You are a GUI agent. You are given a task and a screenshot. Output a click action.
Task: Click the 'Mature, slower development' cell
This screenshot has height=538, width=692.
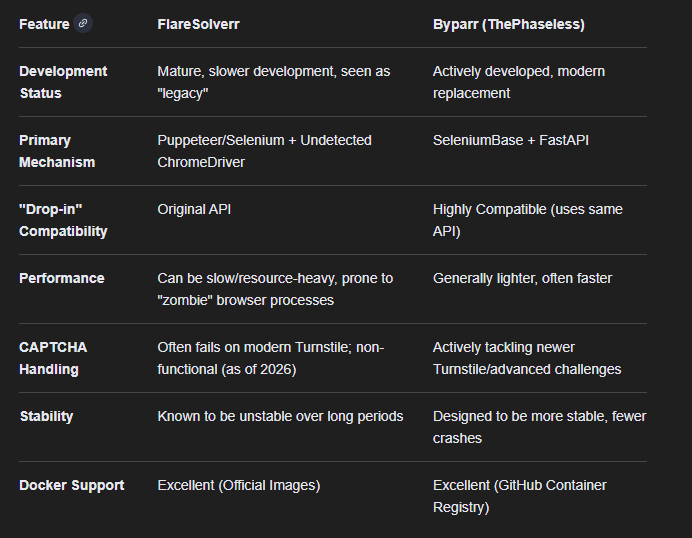pos(274,82)
